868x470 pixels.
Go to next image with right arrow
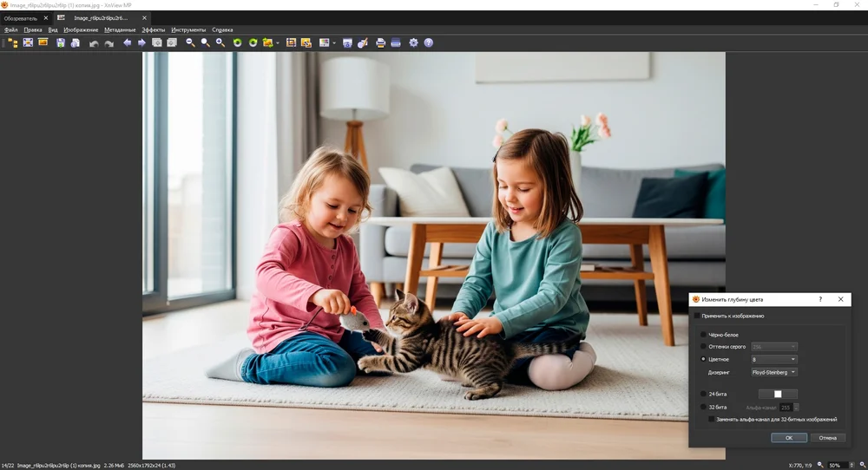pyautogui.click(x=141, y=42)
